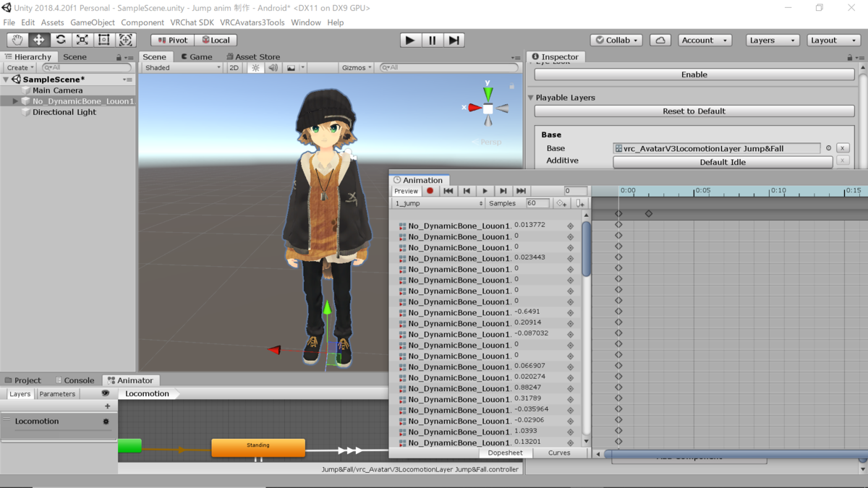Select the Move tool
868x488 pixels.
tap(39, 40)
